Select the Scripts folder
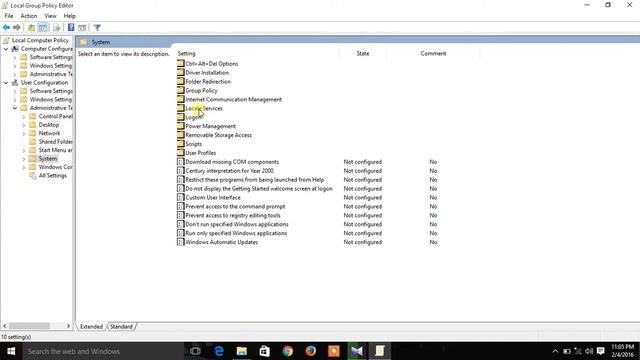Screen dimensions: 640x360 point(193,144)
